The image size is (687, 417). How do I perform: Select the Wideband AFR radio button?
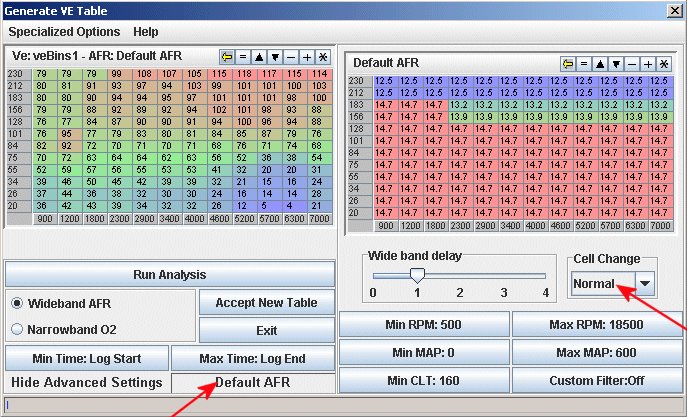(x=17, y=303)
